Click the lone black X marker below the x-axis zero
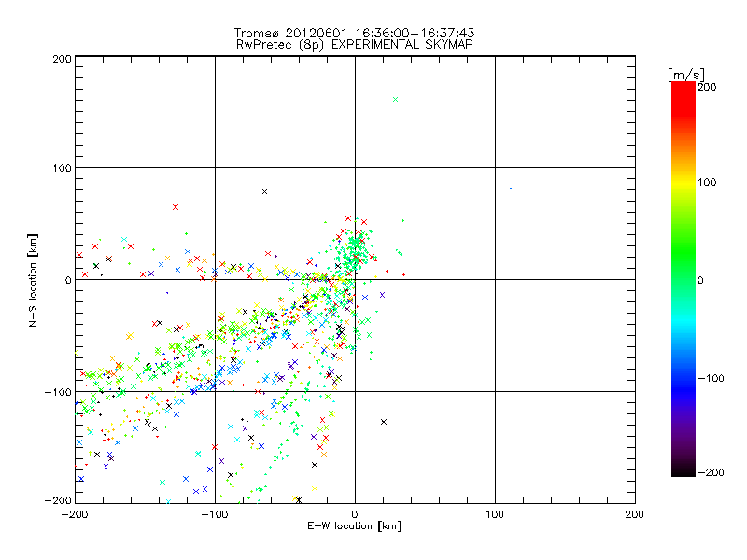Image resolution: width=747 pixels, height=560 pixels. click(x=384, y=422)
